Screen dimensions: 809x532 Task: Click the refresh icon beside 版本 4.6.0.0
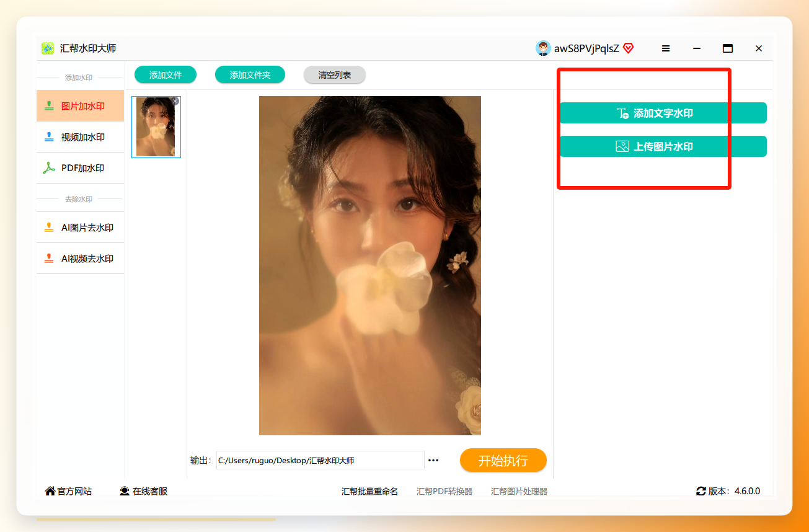point(701,491)
